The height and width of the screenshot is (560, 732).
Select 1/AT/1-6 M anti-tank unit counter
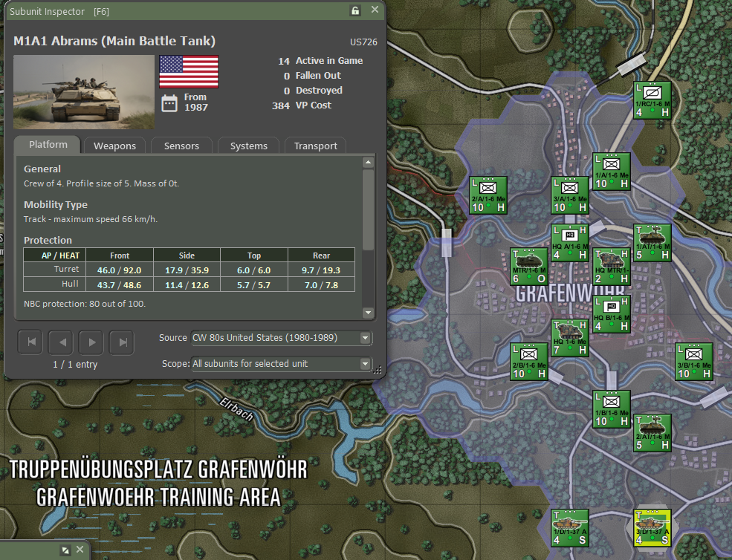coord(652,243)
